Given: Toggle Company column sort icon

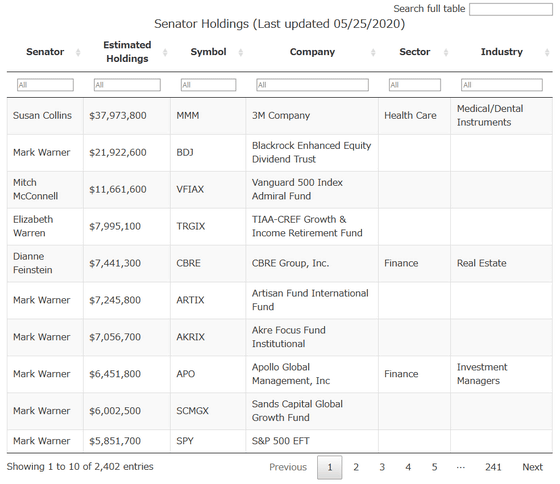Looking at the screenshot, I should [373, 53].
